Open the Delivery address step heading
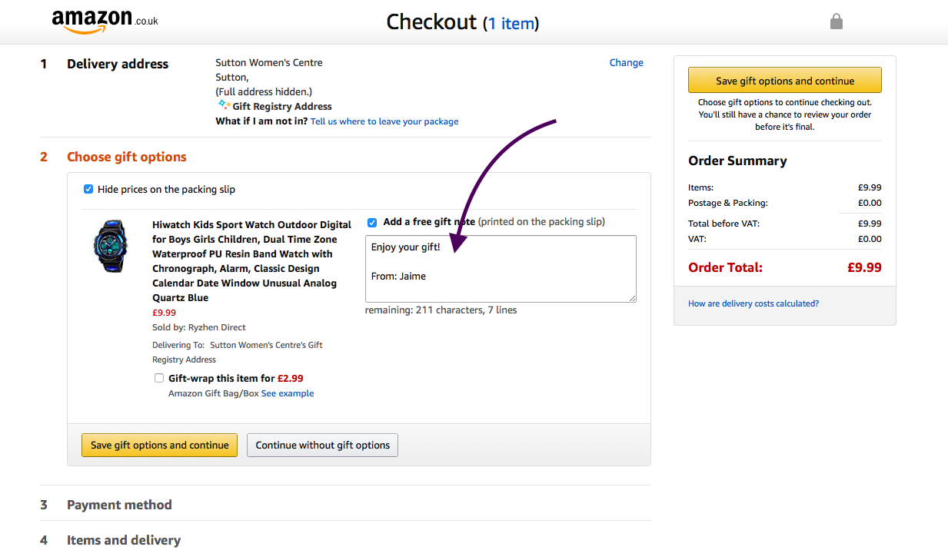 pyautogui.click(x=118, y=64)
